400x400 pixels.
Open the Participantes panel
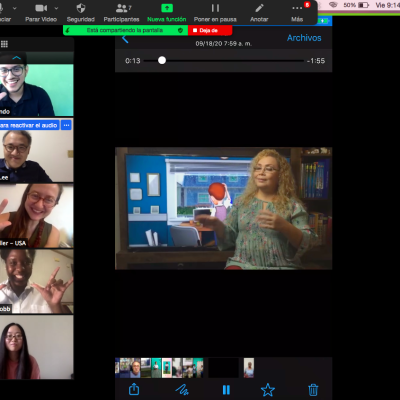pos(122,13)
